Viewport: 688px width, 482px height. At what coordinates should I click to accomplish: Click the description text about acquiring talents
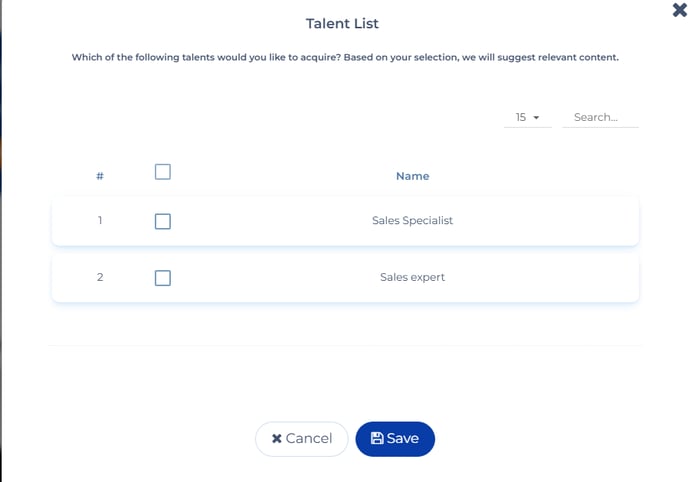pyautogui.click(x=345, y=57)
